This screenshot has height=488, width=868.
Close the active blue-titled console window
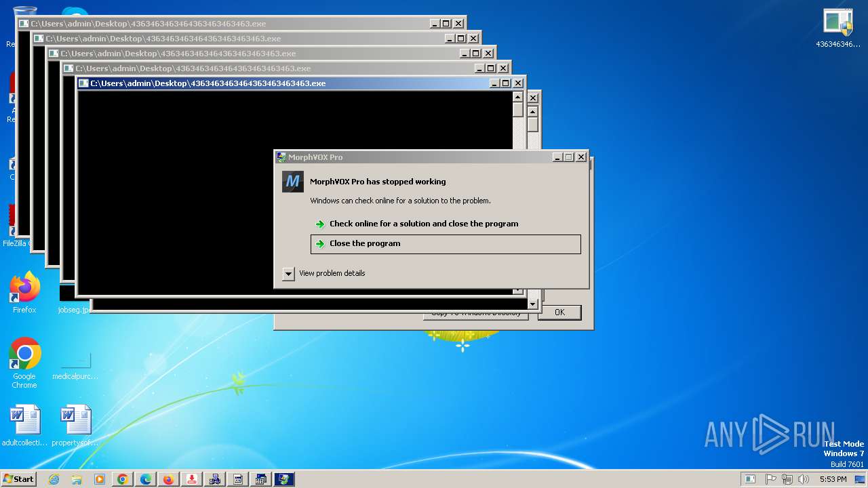pos(518,83)
